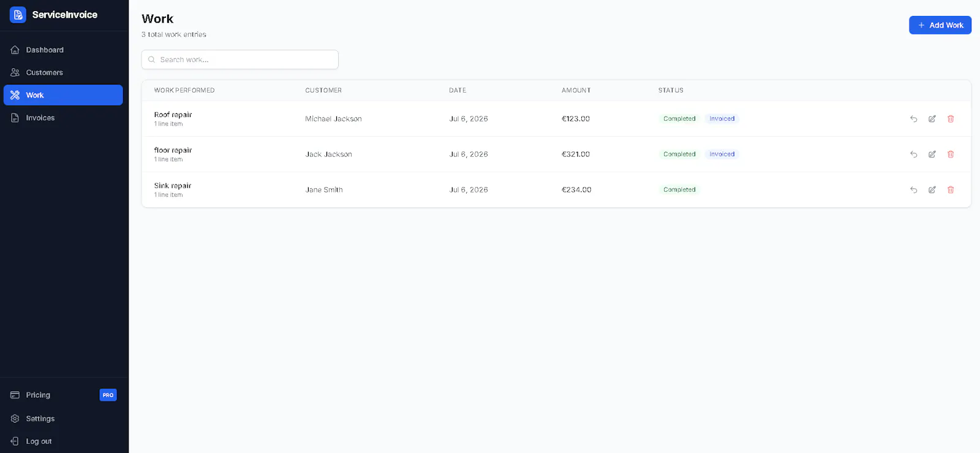Viewport: 980px width, 453px height.
Task: Click the Add Work button
Action: [x=940, y=25]
